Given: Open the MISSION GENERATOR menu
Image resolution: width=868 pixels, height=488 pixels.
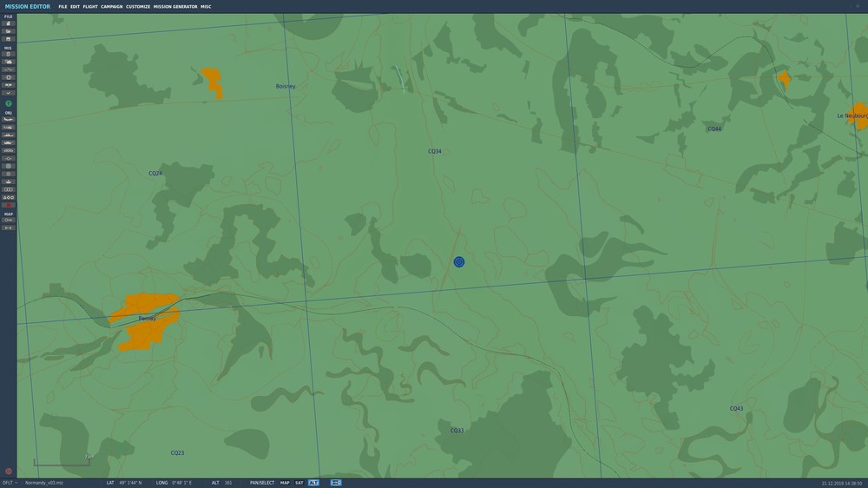Looking at the screenshot, I should click(x=175, y=7).
